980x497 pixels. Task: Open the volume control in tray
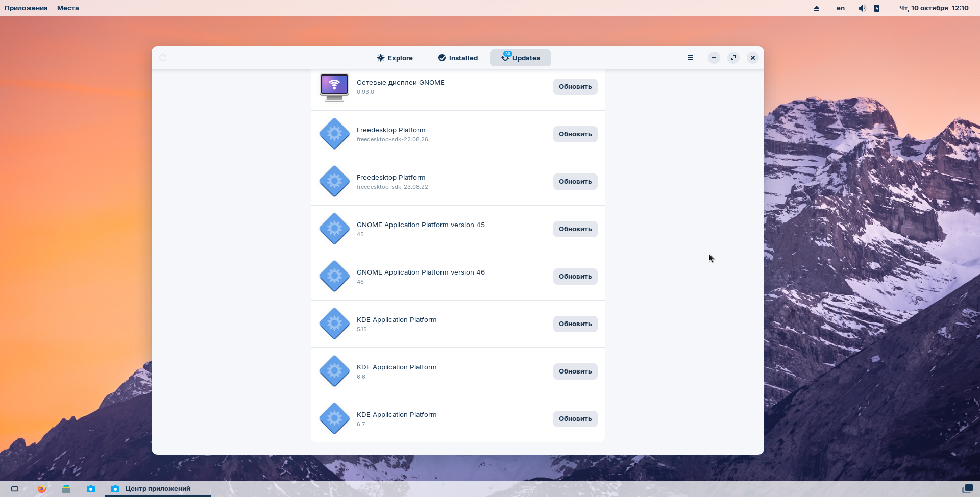click(x=862, y=8)
